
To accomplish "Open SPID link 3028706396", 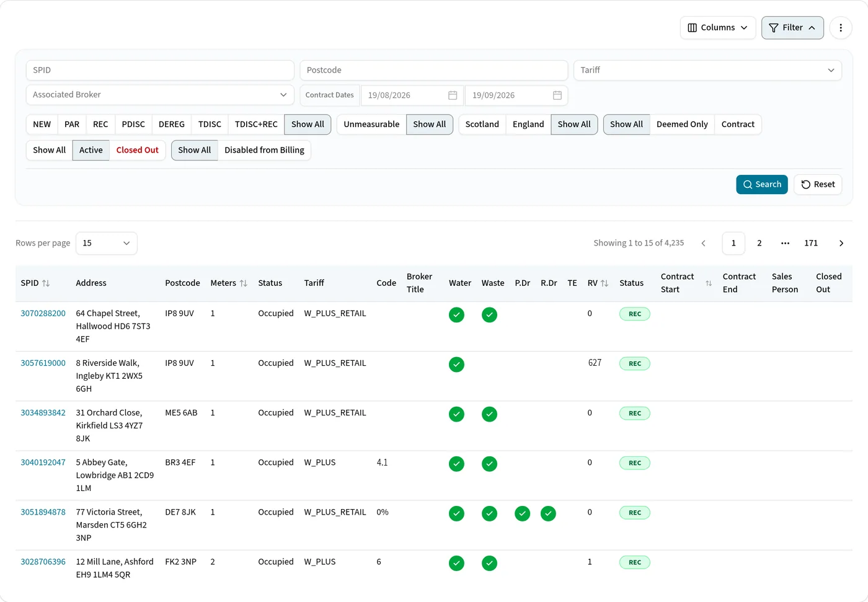I will pos(43,562).
